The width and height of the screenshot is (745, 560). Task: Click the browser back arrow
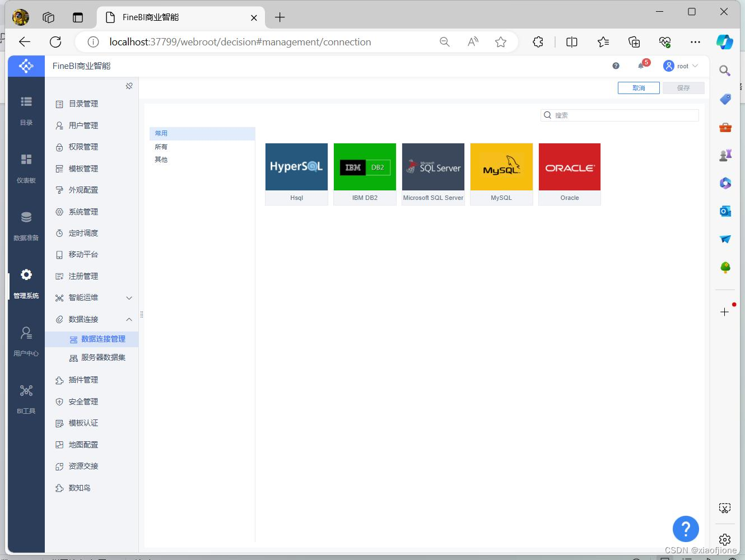(24, 42)
